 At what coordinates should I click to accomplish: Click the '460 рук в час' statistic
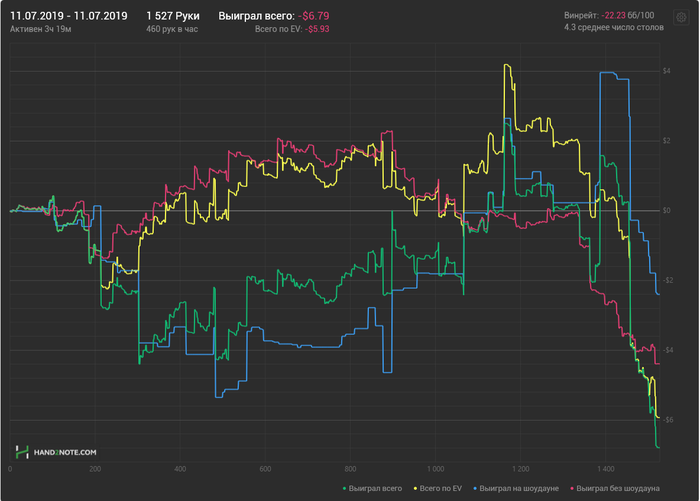click(x=174, y=30)
